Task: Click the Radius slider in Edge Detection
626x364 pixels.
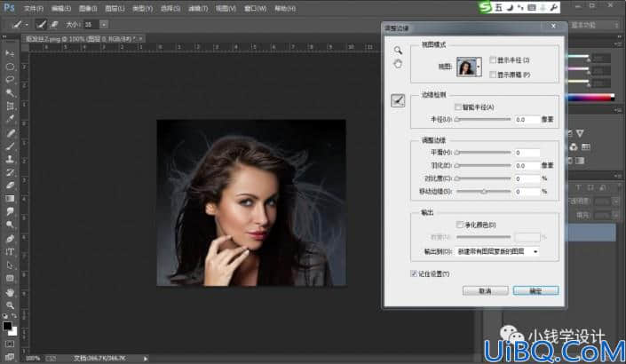Action: pos(483,119)
